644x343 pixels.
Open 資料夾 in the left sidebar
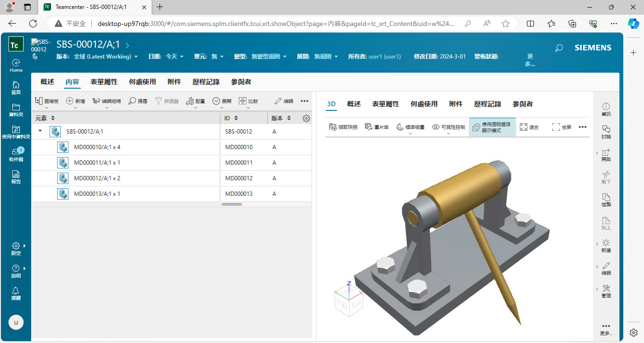pyautogui.click(x=16, y=110)
